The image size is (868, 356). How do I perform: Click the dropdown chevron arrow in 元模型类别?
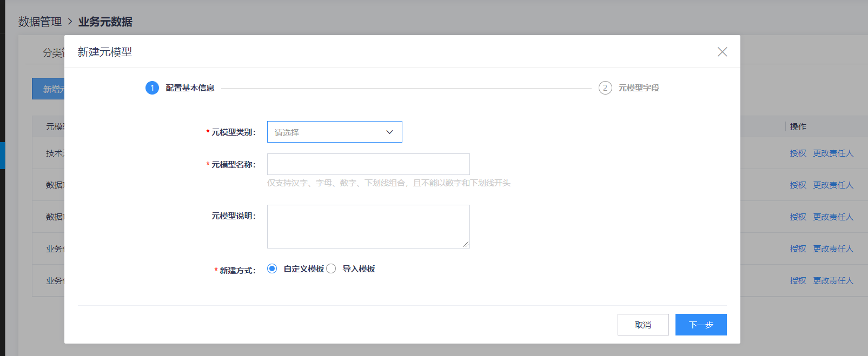coord(389,132)
